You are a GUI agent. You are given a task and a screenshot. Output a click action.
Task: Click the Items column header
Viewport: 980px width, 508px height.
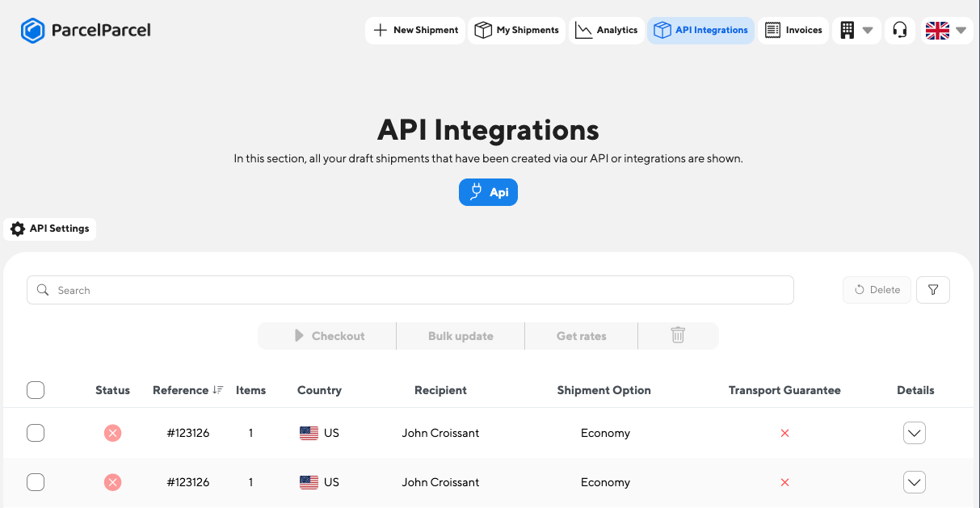(250, 390)
